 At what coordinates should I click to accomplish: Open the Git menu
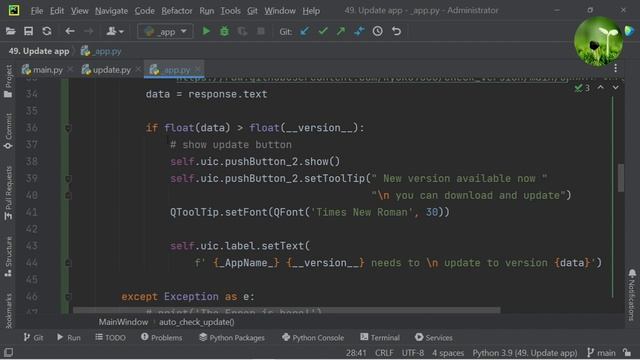[252, 11]
